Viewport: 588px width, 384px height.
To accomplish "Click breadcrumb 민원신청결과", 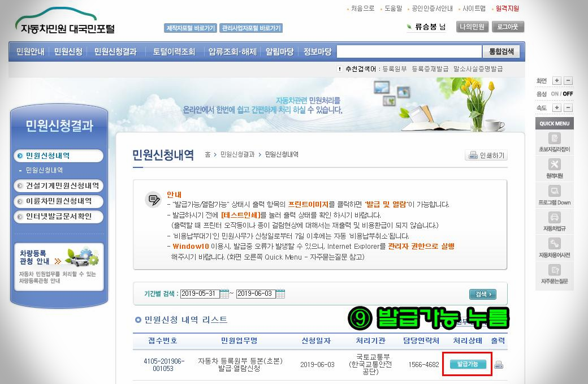I will click(x=237, y=154).
